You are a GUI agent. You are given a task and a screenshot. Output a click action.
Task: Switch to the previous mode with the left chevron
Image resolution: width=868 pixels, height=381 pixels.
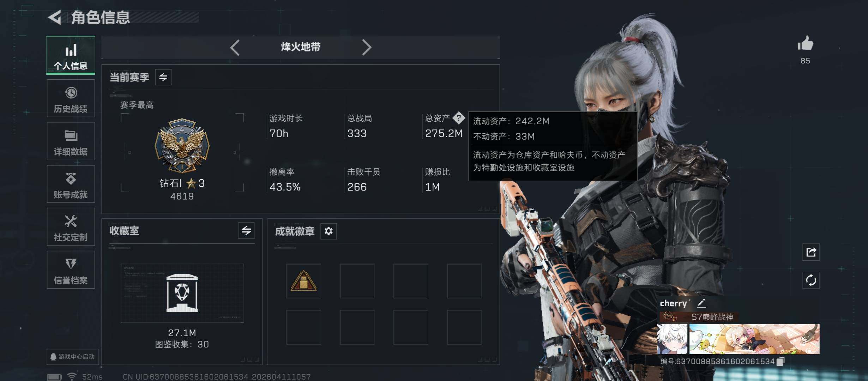tap(235, 47)
